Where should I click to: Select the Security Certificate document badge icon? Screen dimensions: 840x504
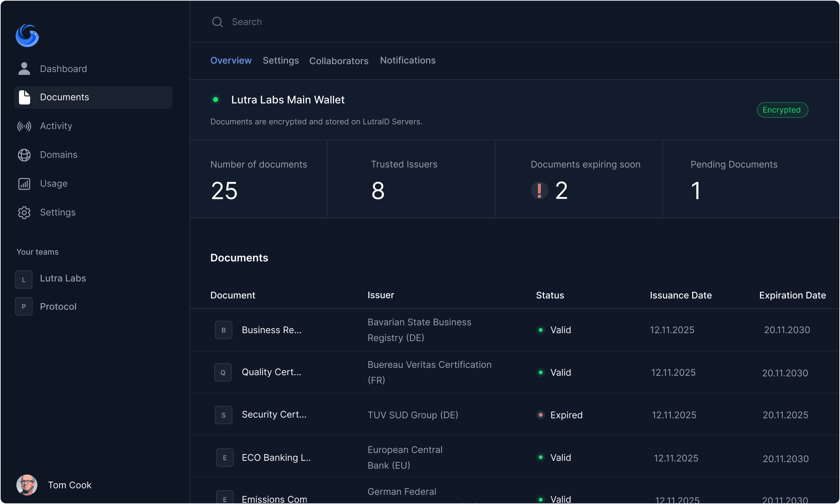click(x=223, y=415)
